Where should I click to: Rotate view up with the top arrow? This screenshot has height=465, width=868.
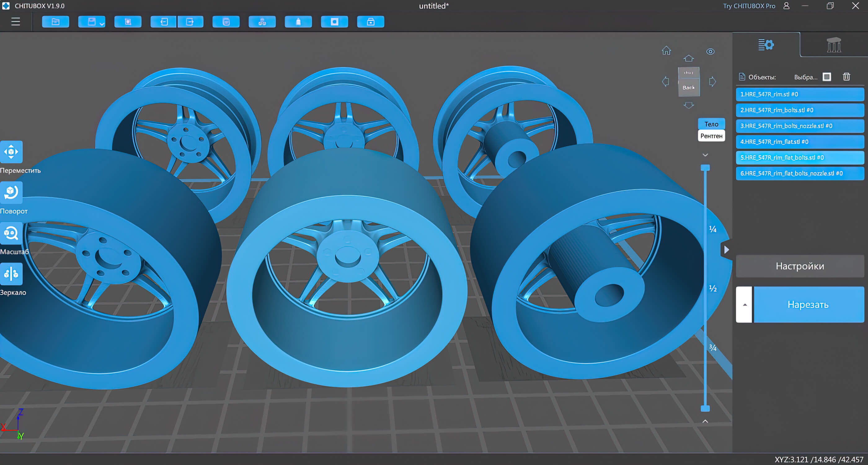click(x=689, y=58)
